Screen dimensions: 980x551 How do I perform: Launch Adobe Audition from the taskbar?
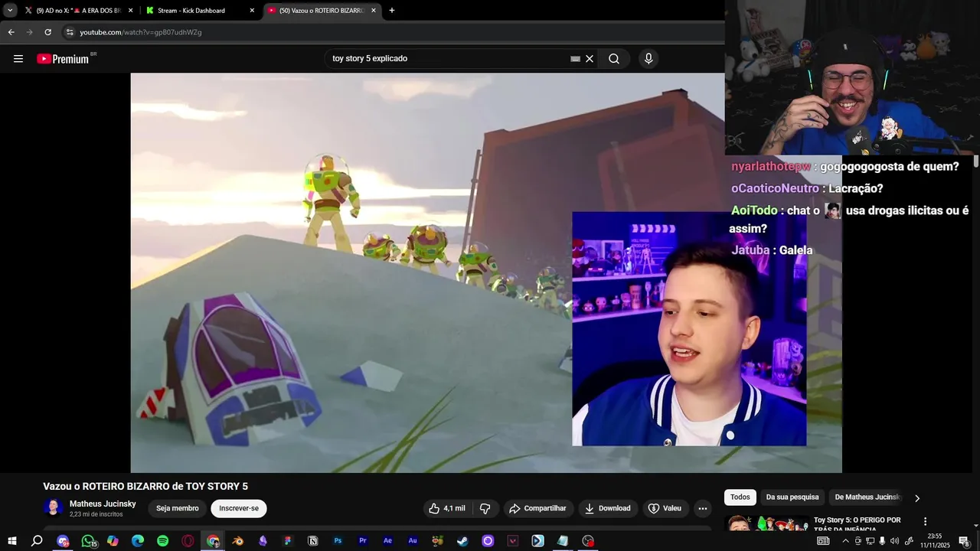413,541
